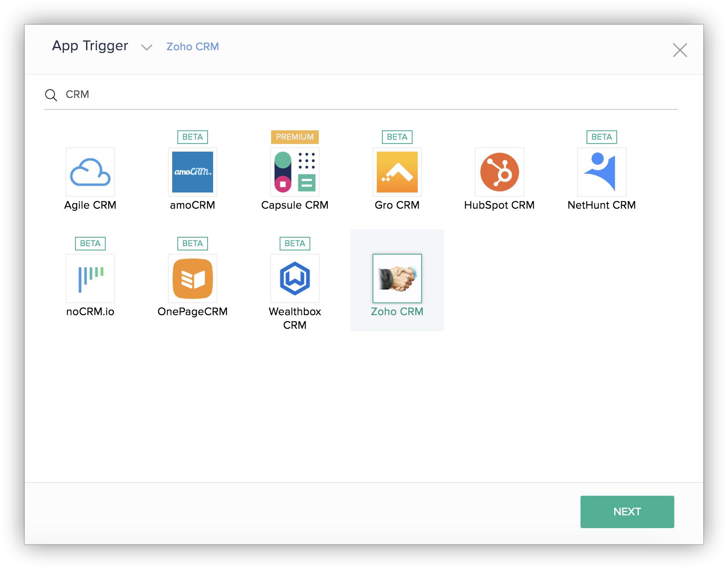Click the Gro CRM label

pyautogui.click(x=397, y=205)
